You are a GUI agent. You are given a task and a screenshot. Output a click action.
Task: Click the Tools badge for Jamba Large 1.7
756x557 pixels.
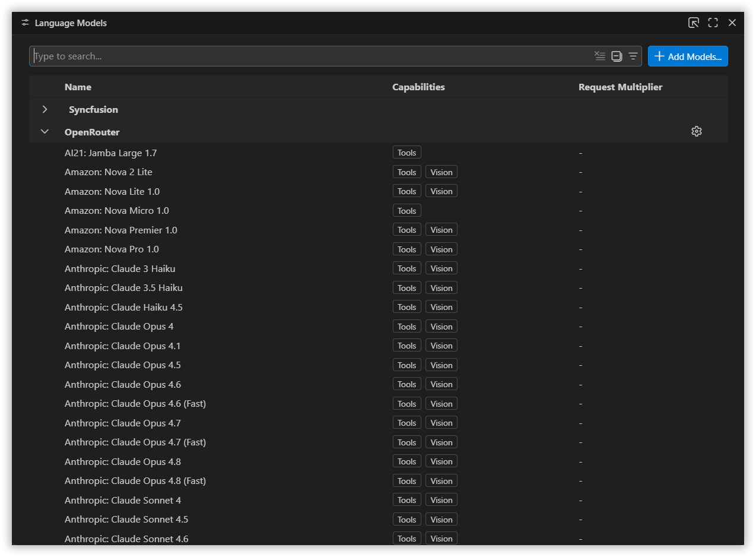[407, 153]
